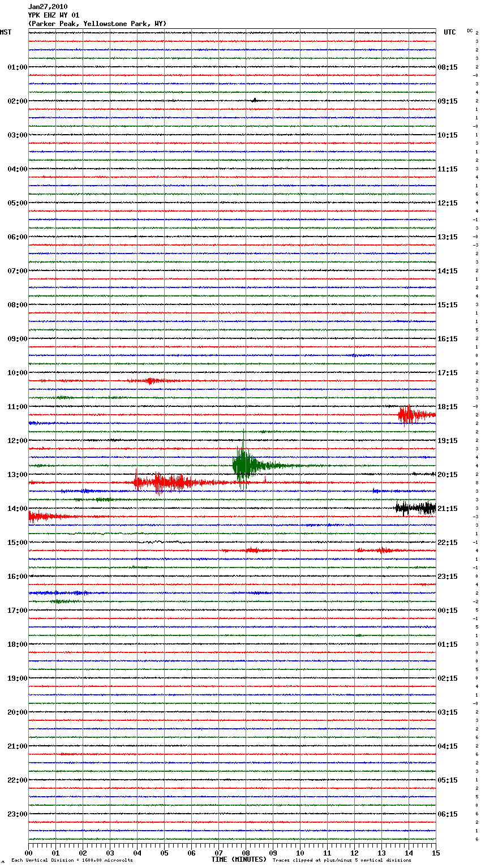Click the date text "Jan27,2010"
481x868 pixels.
point(48,7)
